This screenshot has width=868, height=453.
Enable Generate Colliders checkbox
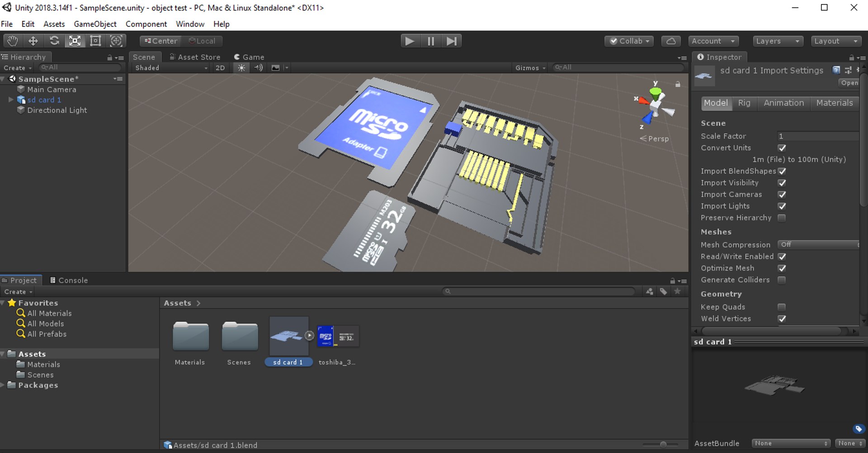[782, 280]
